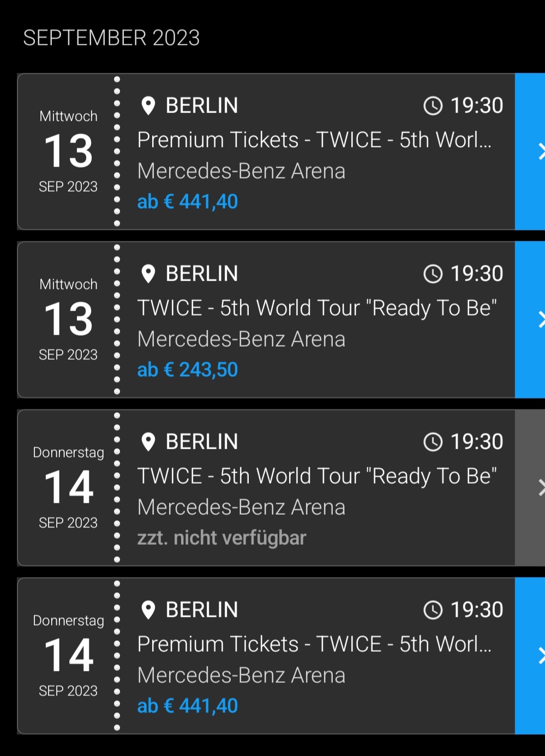
Task: Click clock icon in first Sep 13 listing
Action: pos(433,105)
